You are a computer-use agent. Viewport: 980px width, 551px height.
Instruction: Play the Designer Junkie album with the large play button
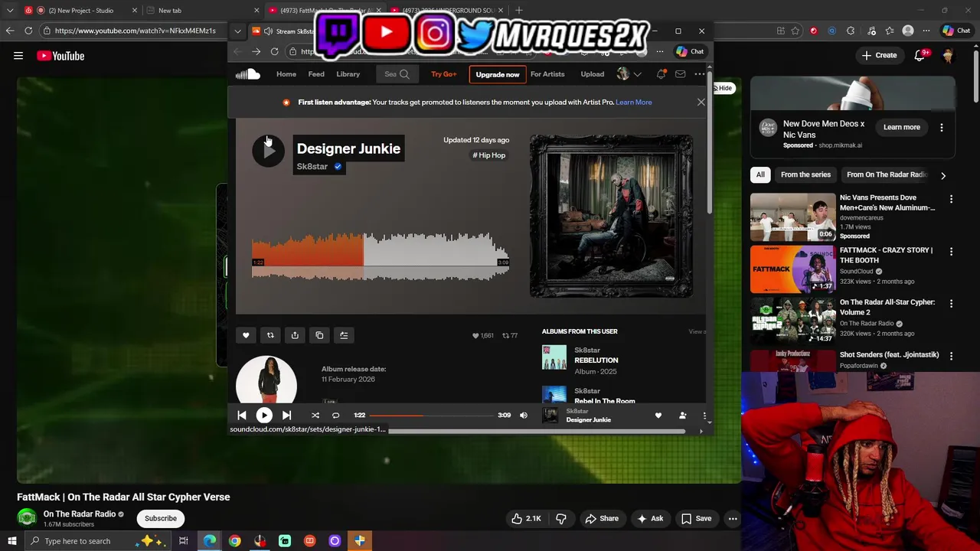268,151
